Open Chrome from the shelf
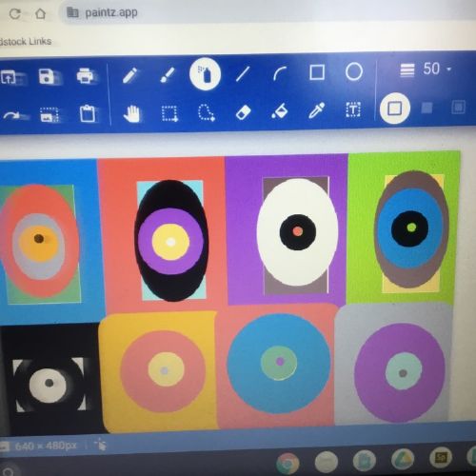Screen dimensions: 476x476 (288, 464)
